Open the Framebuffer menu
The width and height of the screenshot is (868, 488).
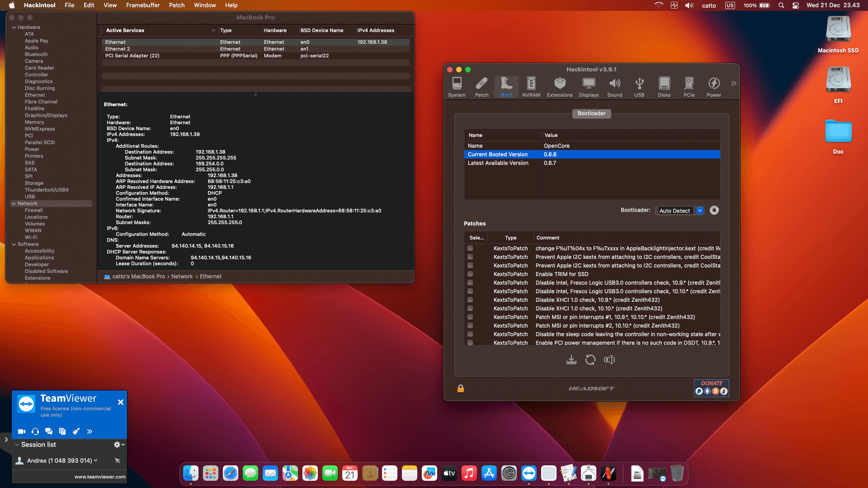tap(143, 5)
